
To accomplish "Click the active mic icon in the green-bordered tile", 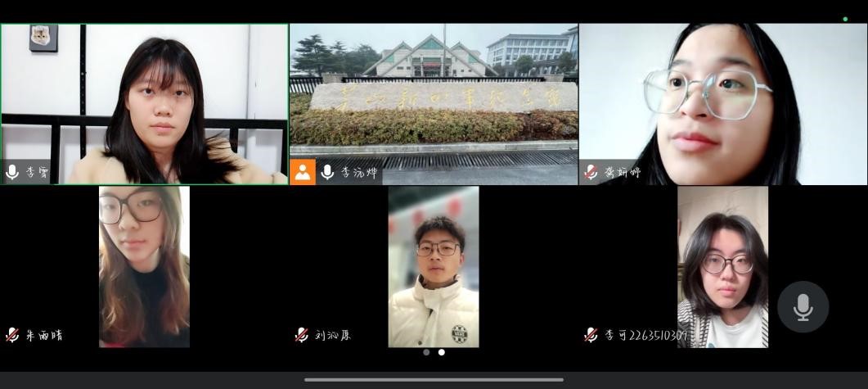I will (12, 172).
